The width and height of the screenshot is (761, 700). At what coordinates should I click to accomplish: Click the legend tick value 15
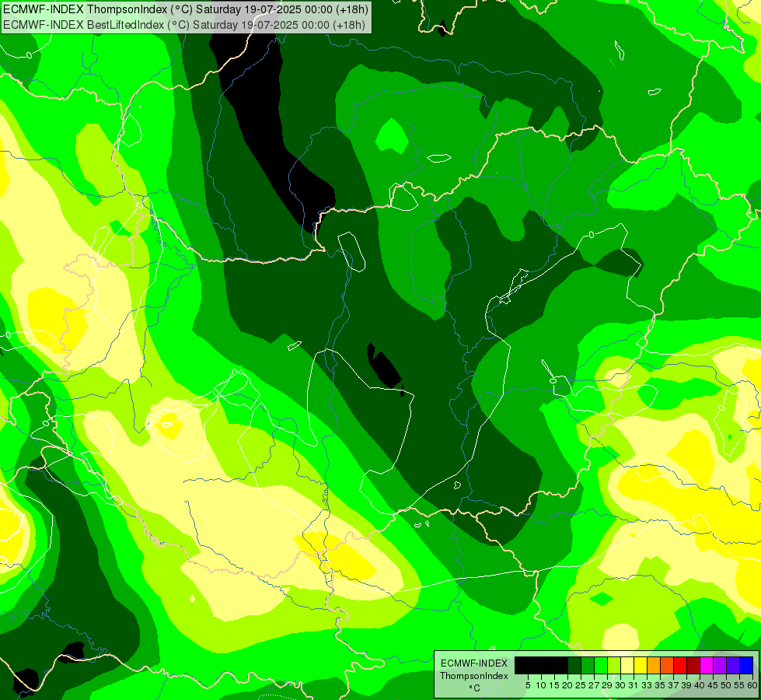(554, 685)
